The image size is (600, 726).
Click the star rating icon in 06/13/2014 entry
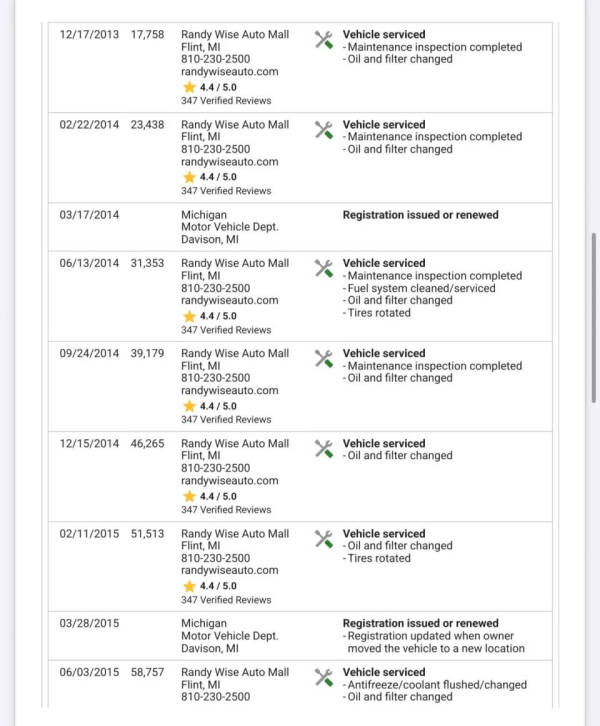(189, 316)
